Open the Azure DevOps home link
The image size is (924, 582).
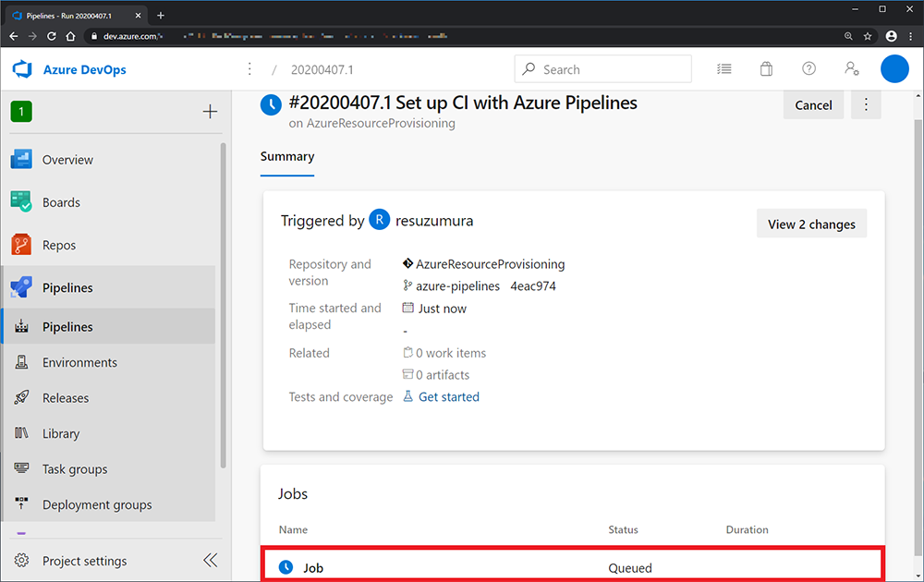tap(84, 69)
